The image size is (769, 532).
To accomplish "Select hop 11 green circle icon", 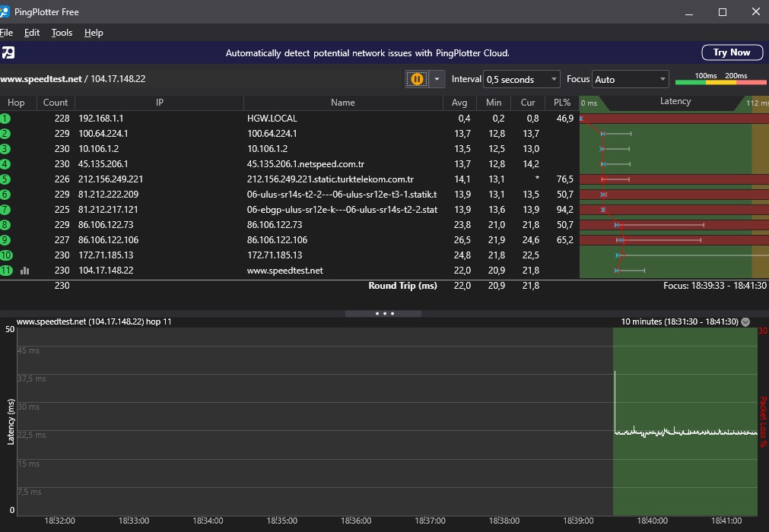I will point(6,271).
